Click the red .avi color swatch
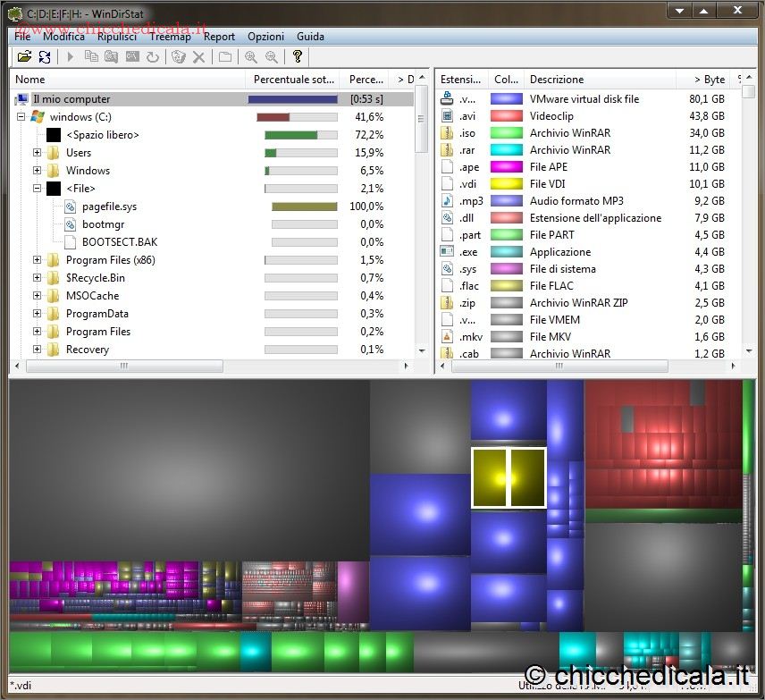Viewport: 765px width, 700px height. (507, 116)
